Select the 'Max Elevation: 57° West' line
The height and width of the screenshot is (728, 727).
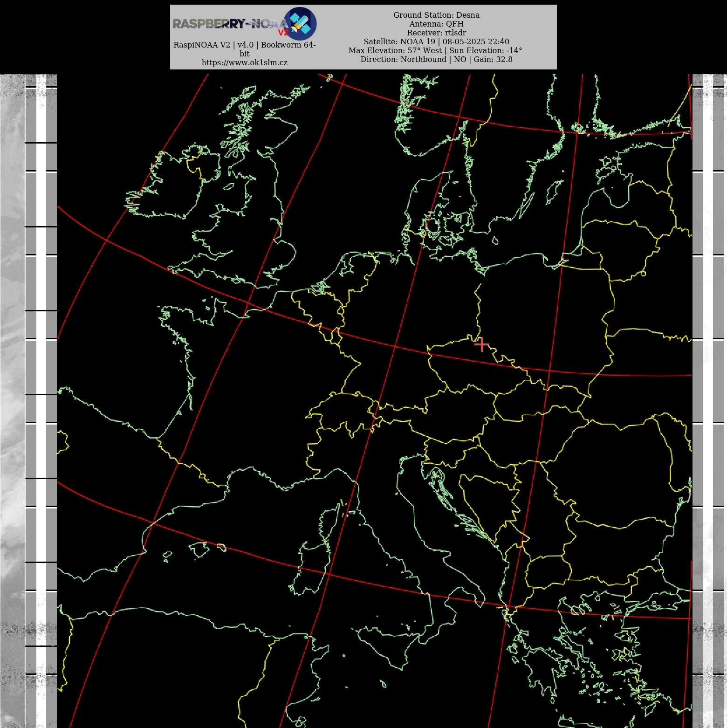pos(435,50)
